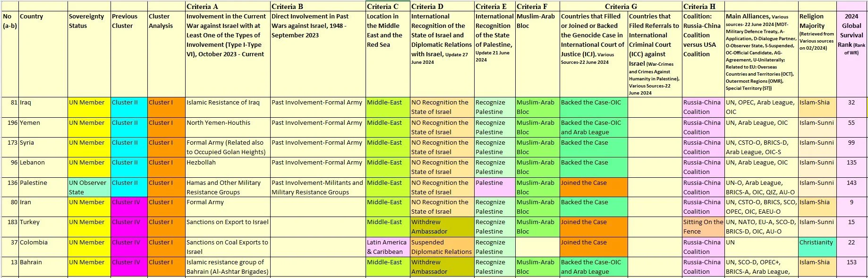Select the Occupied Golan Heights involvement cell

228,147
